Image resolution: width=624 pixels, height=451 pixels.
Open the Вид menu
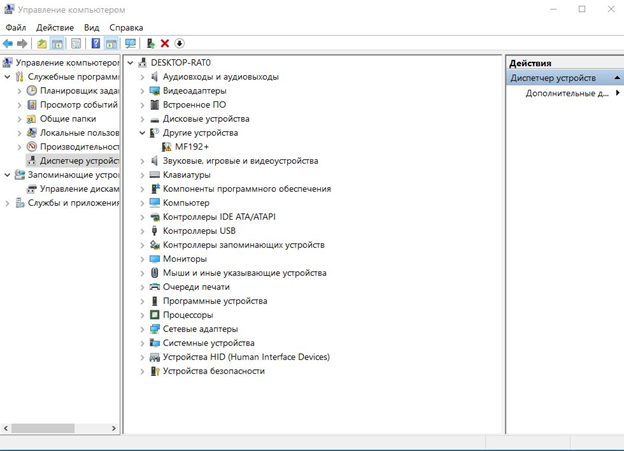click(x=92, y=27)
